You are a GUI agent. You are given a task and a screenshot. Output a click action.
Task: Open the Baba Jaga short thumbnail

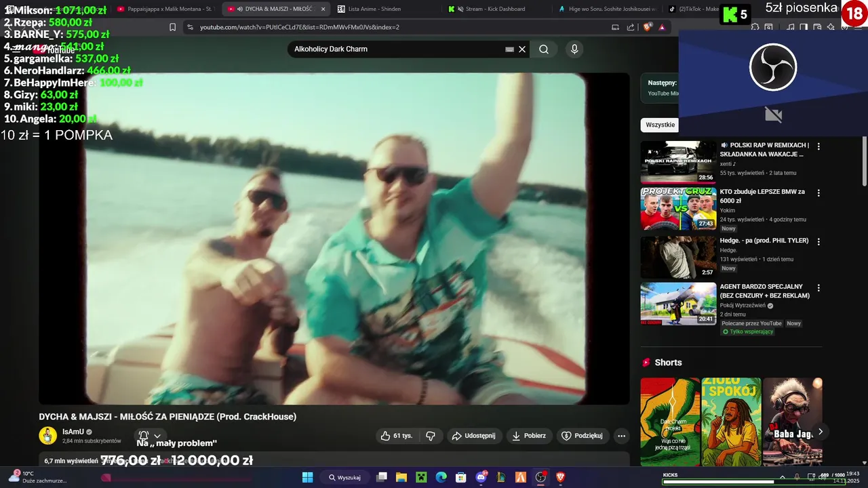(792, 422)
